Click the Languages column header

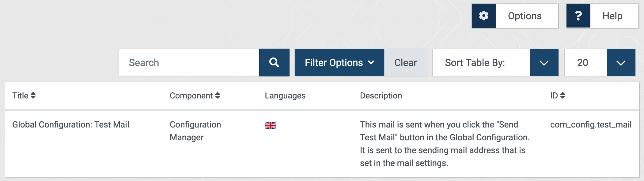point(285,96)
